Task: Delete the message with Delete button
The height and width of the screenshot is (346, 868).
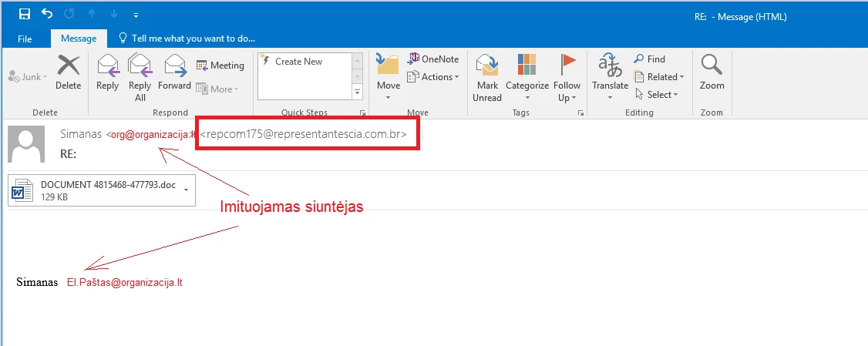Action: point(68,72)
